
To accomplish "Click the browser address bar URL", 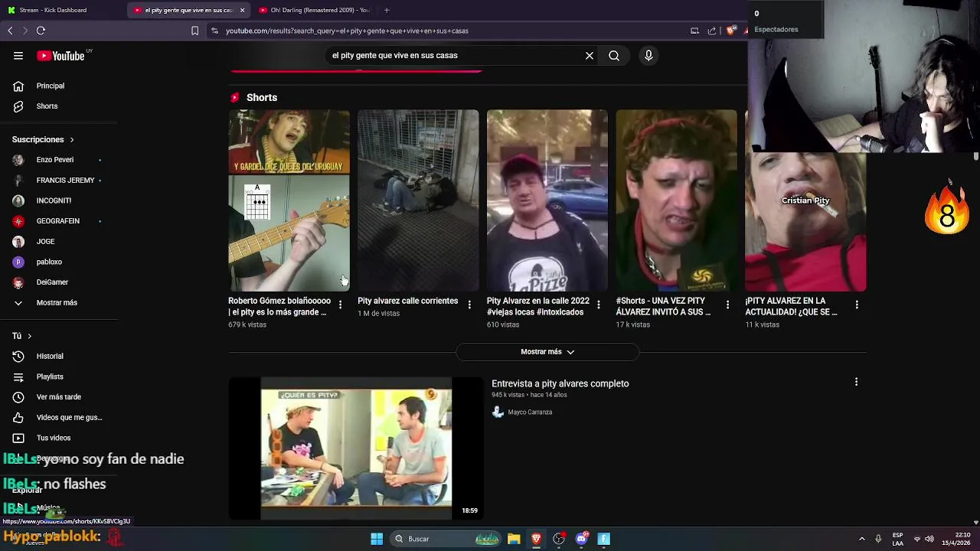I will (x=347, y=31).
